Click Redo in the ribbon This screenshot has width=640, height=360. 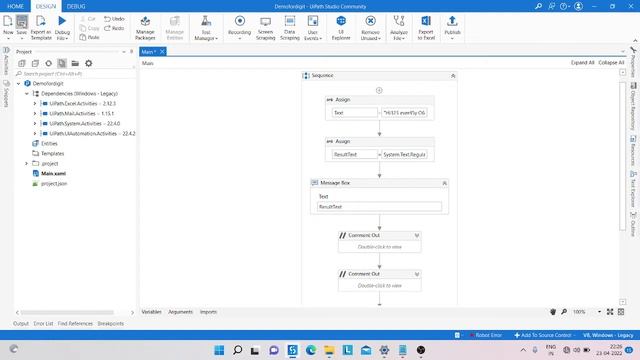coord(114,28)
